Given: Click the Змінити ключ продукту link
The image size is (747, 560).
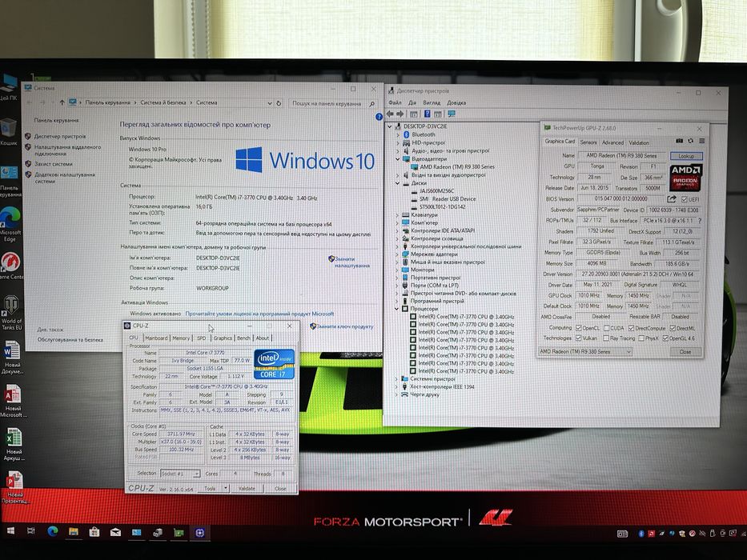Looking at the screenshot, I should pos(345,326).
